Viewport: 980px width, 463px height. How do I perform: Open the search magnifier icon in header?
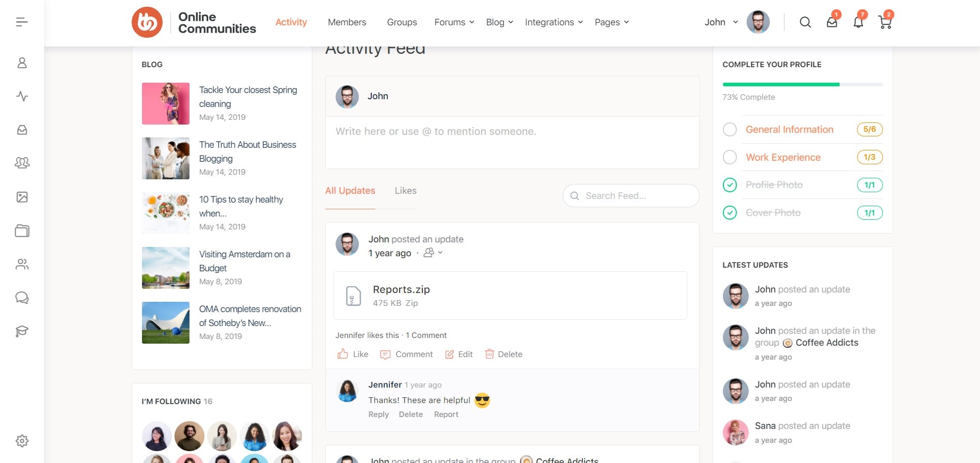[805, 22]
